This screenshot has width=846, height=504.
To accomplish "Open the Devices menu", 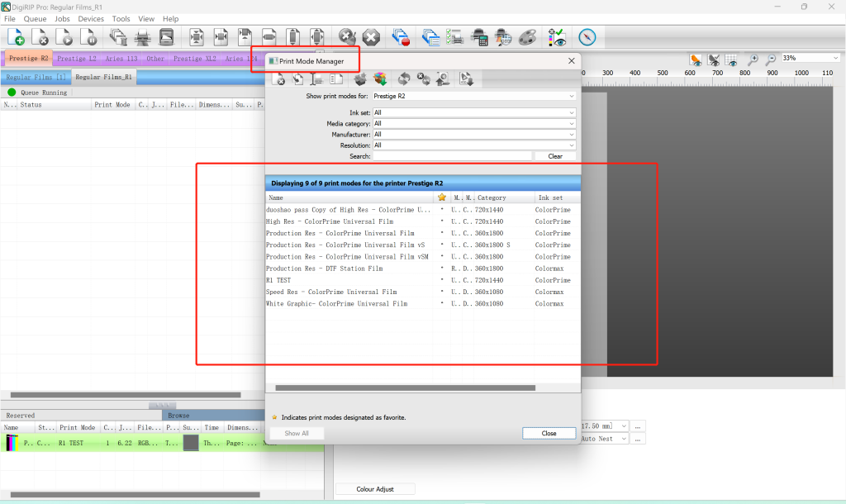I will click(x=91, y=18).
